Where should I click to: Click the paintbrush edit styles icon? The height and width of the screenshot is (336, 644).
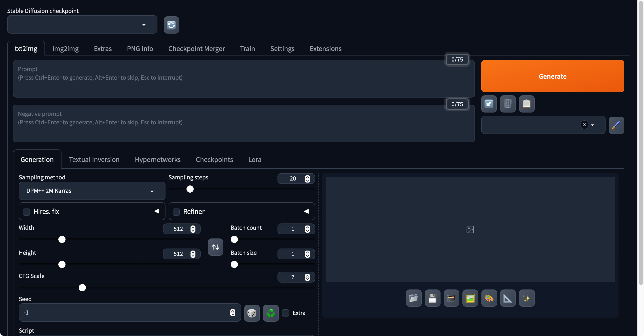click(616, 125)
